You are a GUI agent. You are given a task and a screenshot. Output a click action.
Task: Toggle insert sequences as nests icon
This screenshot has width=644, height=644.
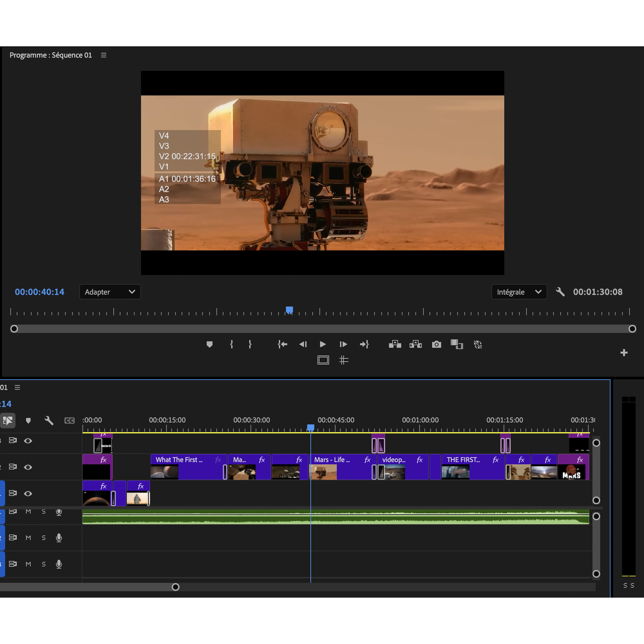(8, 420)
